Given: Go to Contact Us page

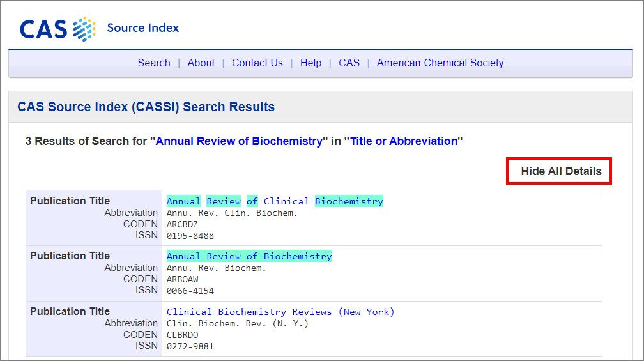Looking at the screenshot, I should [x=257, y=63].
